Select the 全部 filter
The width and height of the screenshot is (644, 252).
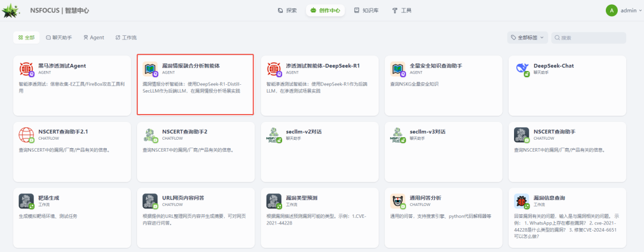pos(26,38)
